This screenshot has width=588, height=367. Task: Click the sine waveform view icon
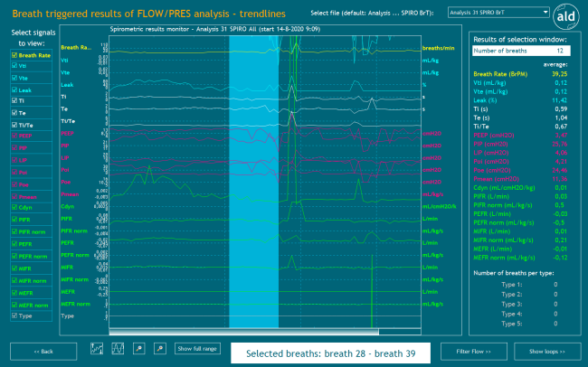click(118, 348)
